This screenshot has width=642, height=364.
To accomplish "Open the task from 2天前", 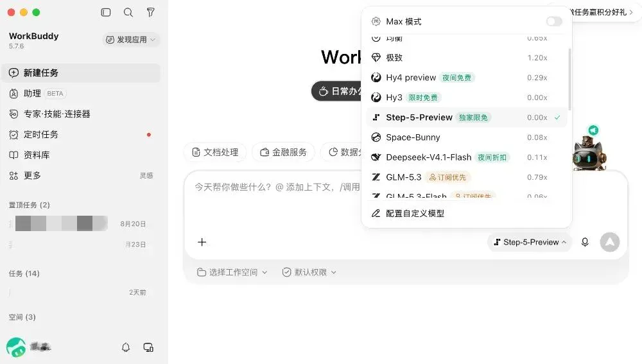I will [x=81, y=292].
